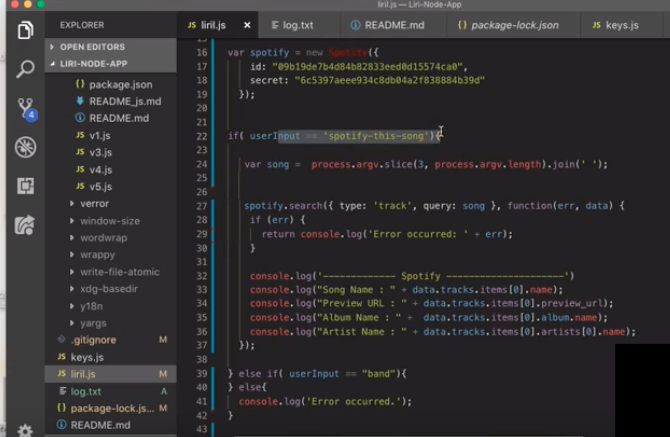Select package.json in the file tree

pos(120,85)
